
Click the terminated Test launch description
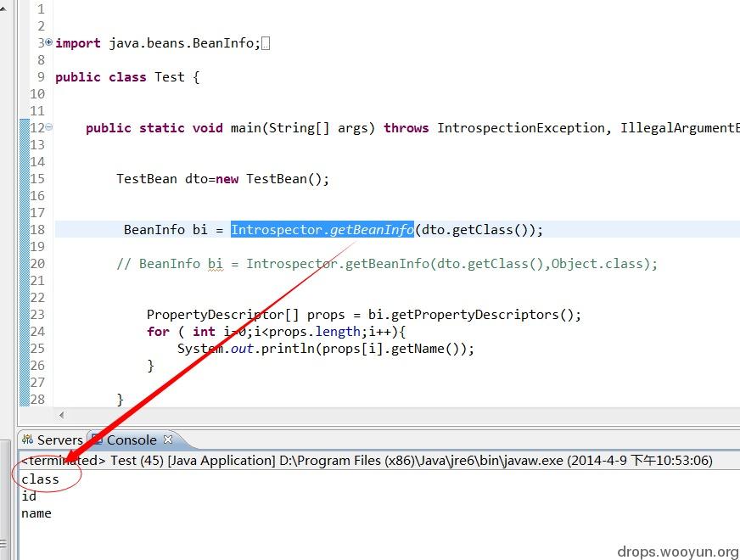click(367, 460)
